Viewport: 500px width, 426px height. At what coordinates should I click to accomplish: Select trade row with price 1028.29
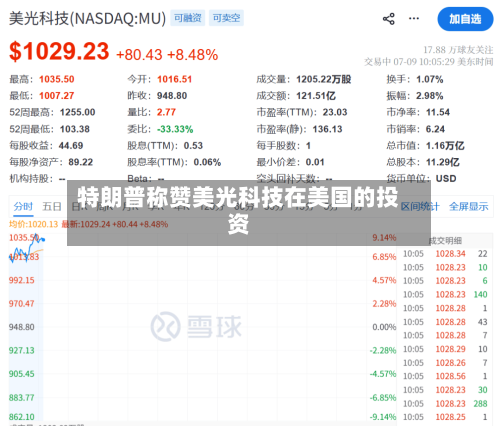point(445,349)
